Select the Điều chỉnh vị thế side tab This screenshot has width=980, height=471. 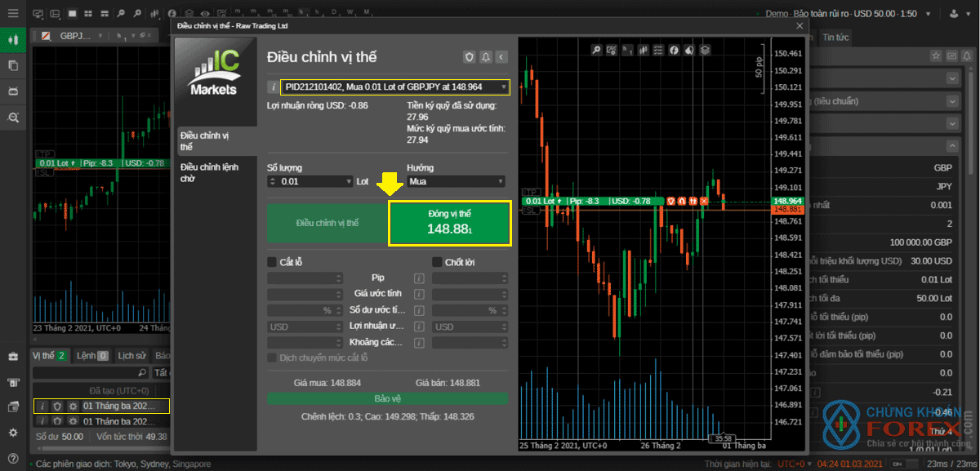216,140
